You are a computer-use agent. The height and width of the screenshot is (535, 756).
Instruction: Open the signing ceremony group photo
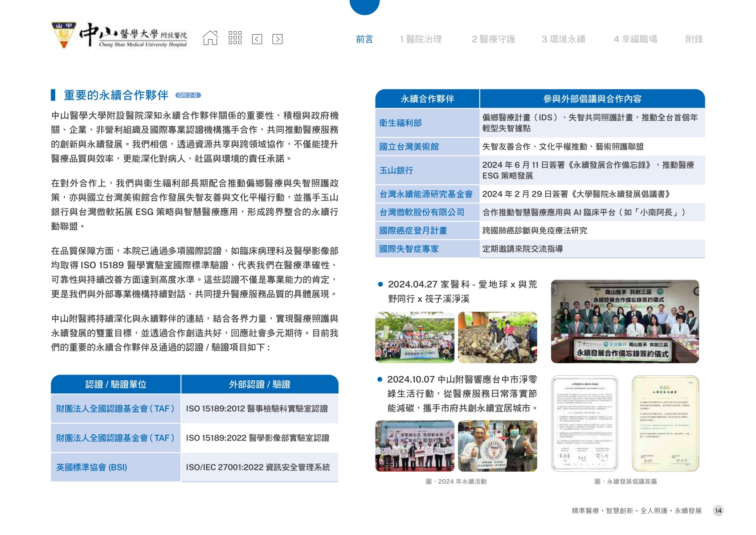(625, 321)
